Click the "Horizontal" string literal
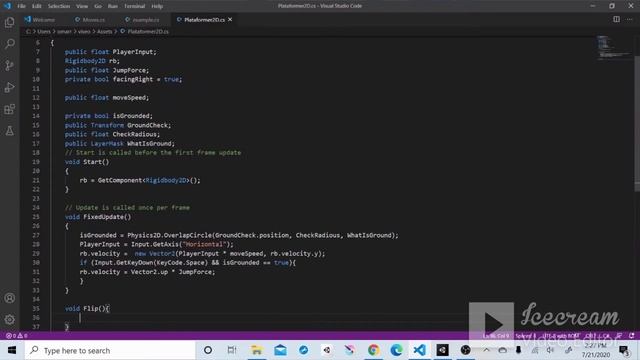 204,244
